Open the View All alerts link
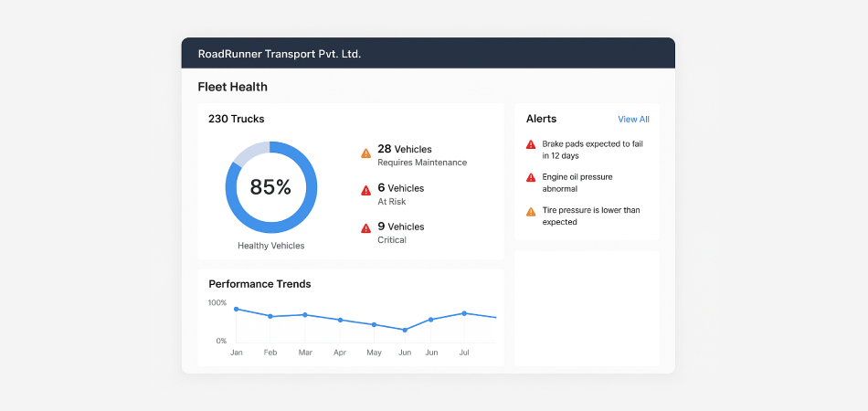This screenshot has width=868, height=411. [x=633, y=120]
